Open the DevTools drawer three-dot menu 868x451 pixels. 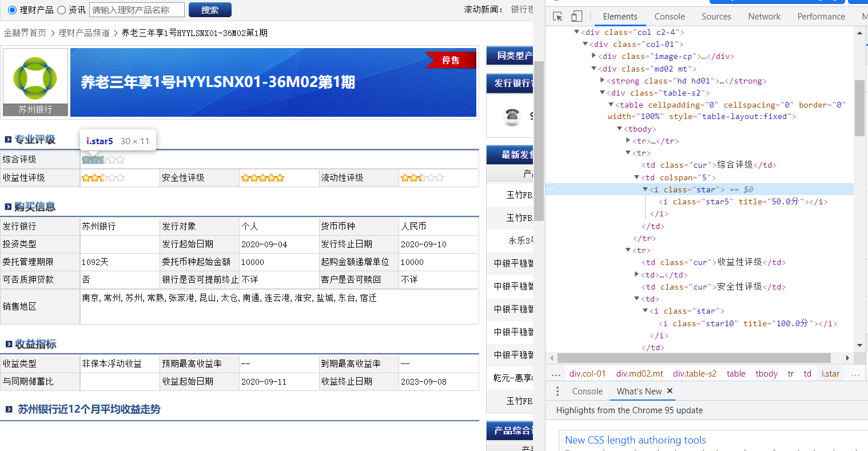(558, 391)
